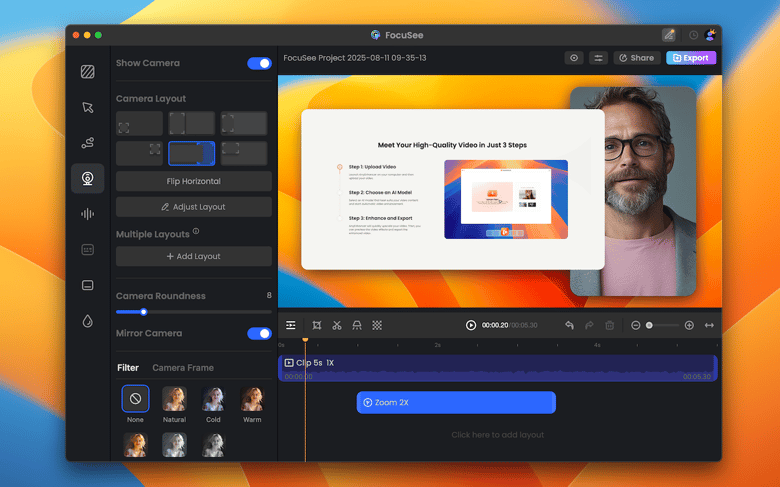This screenshot has height=487, width=780.
Task: Click the mosaic blur tool icon
Action: pos(377,325)
